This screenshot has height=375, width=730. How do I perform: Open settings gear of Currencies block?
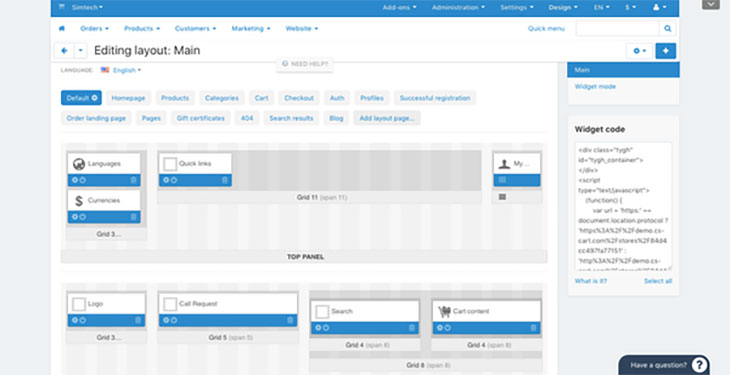click(x=74, y=217)
